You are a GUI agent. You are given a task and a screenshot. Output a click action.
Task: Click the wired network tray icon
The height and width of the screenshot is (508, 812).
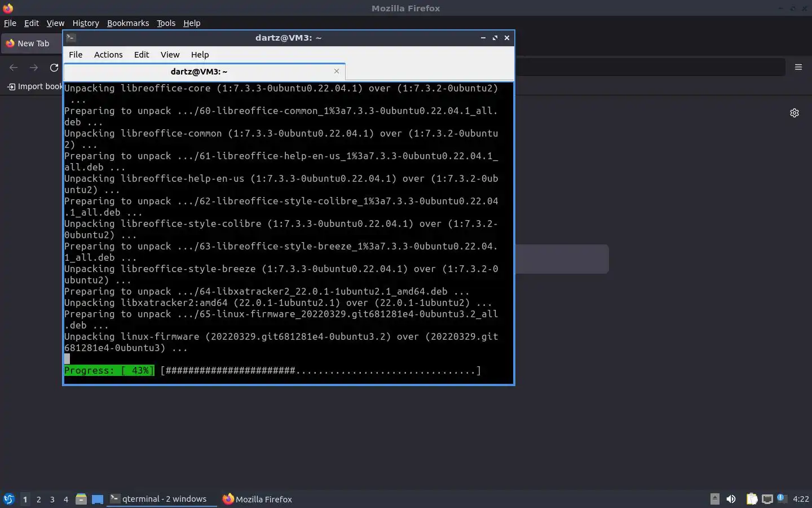[767, 499]
